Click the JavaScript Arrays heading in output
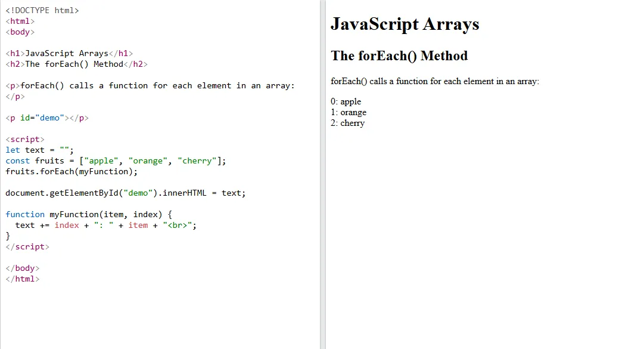The image size is (644, 349). [x=405, y=24]
